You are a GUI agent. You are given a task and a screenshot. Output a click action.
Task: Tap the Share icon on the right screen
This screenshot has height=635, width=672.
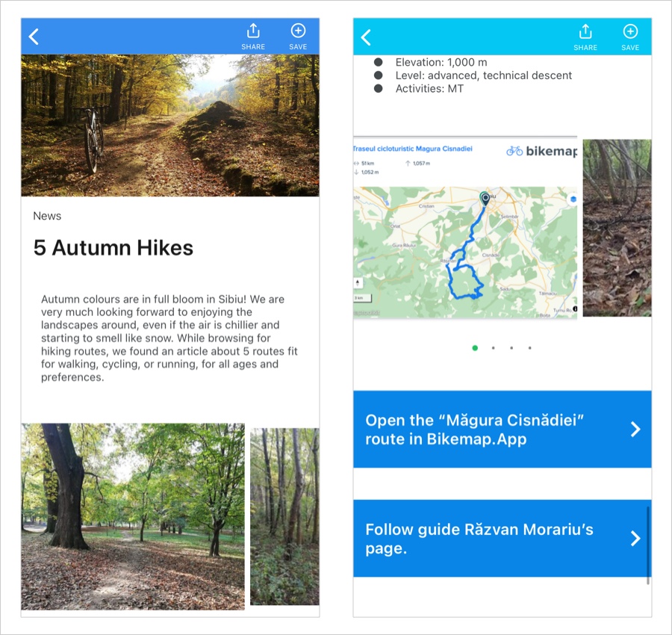(x=585, y=31)
